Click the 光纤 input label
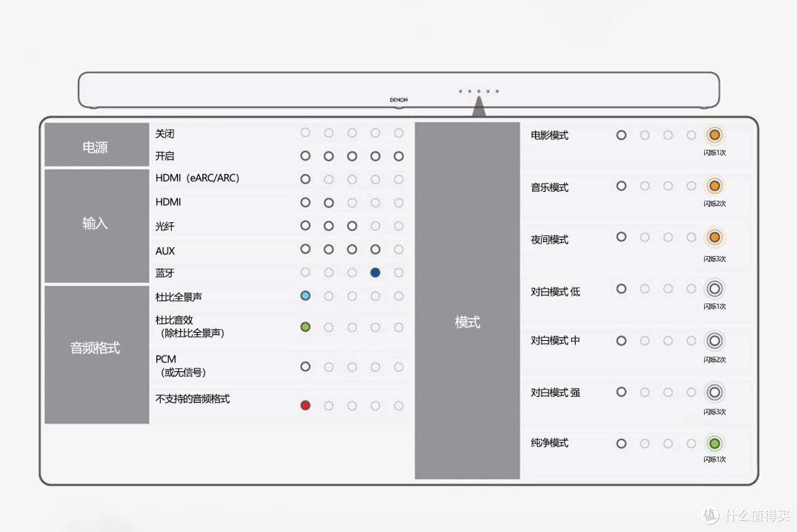This screenshot has width=797, height=532. point(165,226)
